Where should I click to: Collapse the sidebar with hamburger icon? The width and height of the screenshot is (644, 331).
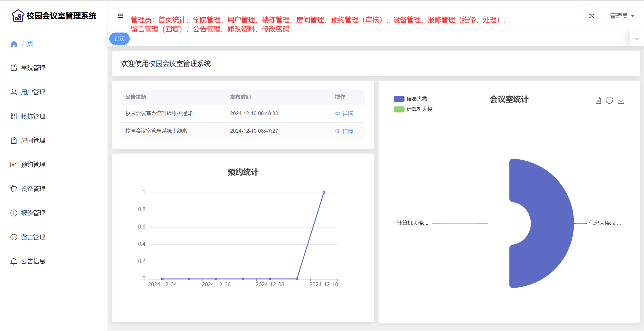pyautogui.click(x=120, y=16)
